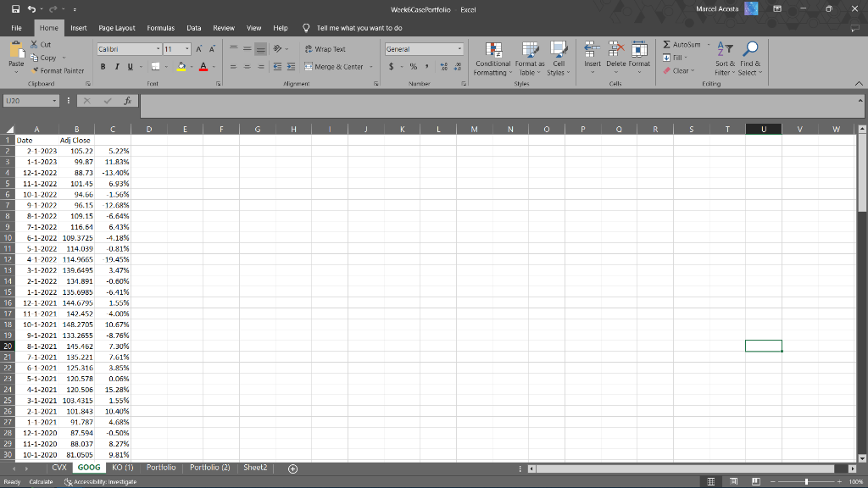Decrease font size with the small A
This screenshot has height=488, width=868.
point(212,49)
